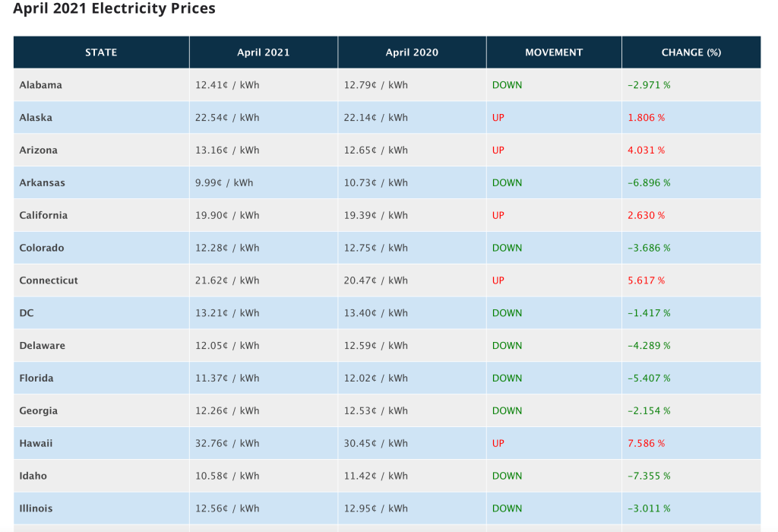The width and height of the screenshot is (778, 532).
Task: Click the CHANGE (%) column header
Action: [691, 52]
